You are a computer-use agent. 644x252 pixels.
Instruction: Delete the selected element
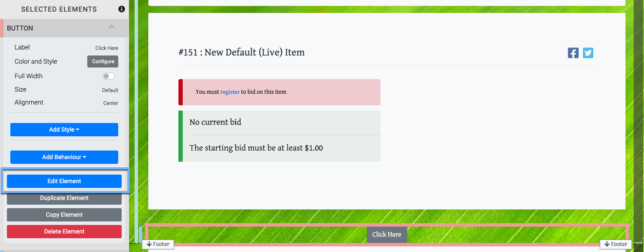[x=64, y=231]
